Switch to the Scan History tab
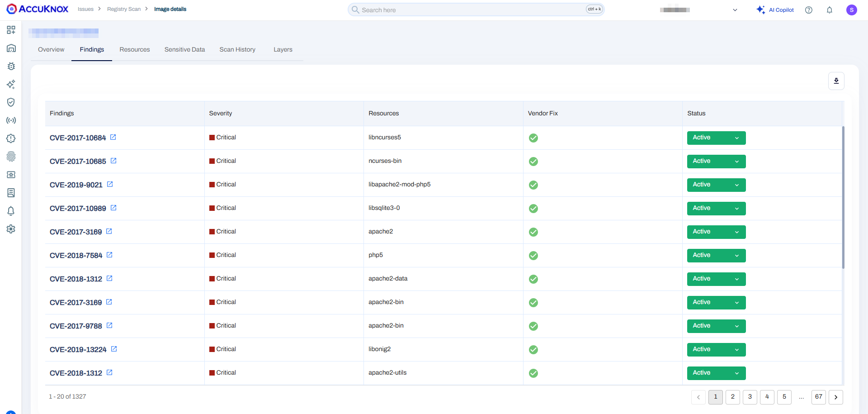 point(237,49)
